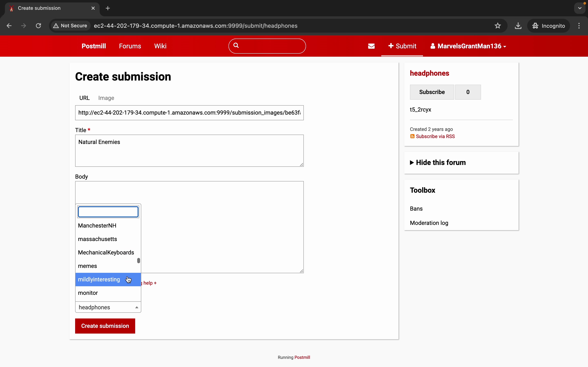Click the forum list scrollbar thumb
The image size is (588, 367).
[138, 261]
